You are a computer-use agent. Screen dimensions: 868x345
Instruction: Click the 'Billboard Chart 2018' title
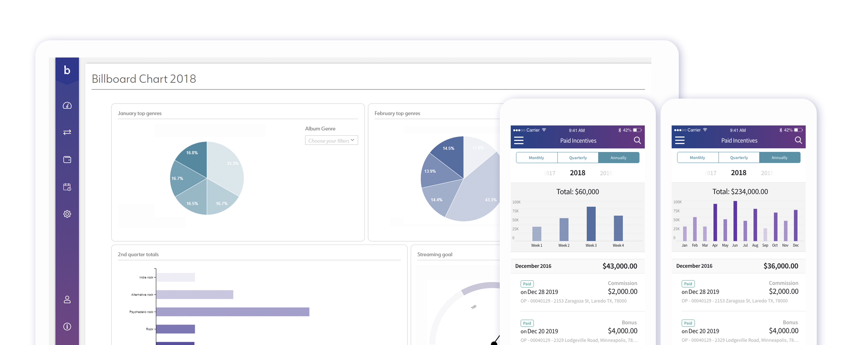click(x=144, y=79)
